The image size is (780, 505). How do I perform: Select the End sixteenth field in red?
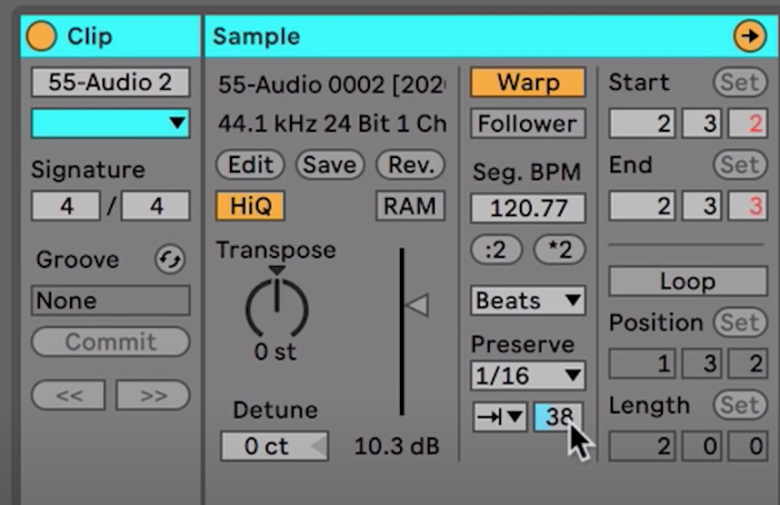[748, 205]
